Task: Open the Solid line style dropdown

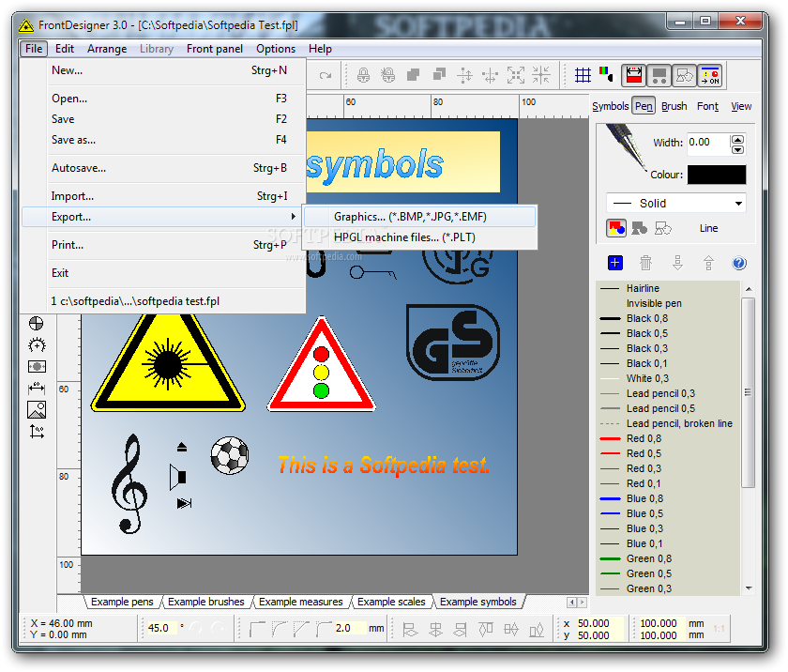Action: pos(676,203)
